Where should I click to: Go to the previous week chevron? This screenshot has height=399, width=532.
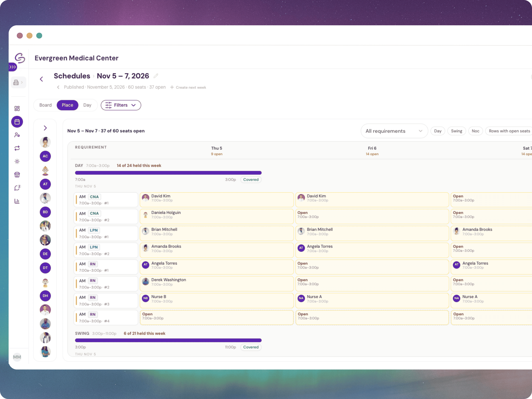[x=58, y=87]
